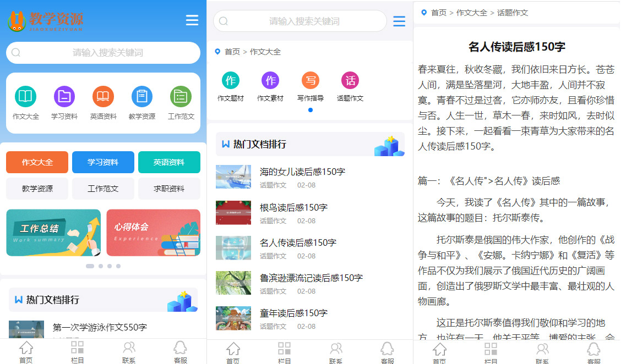
Task: Open the 心得体会 banner image
Action: 153,233
